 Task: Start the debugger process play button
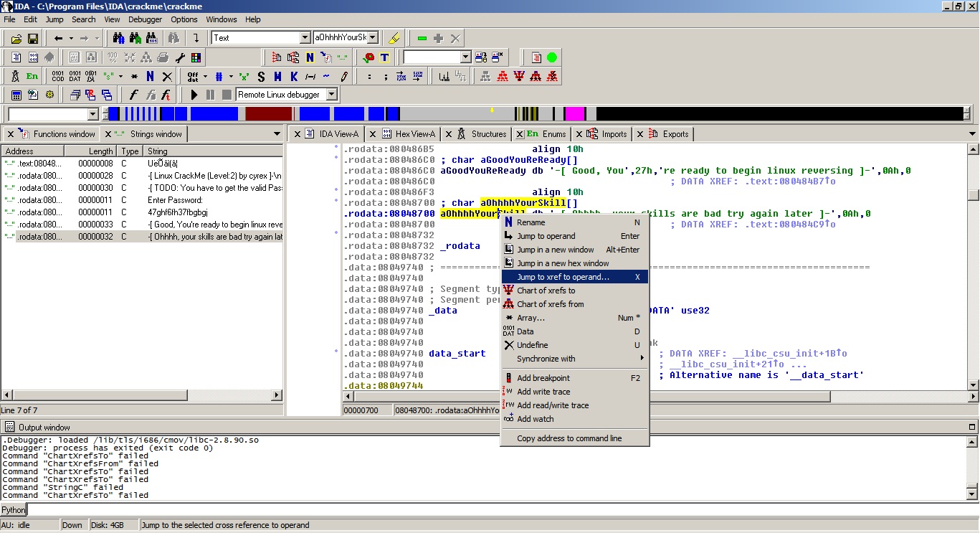(194, 95)
